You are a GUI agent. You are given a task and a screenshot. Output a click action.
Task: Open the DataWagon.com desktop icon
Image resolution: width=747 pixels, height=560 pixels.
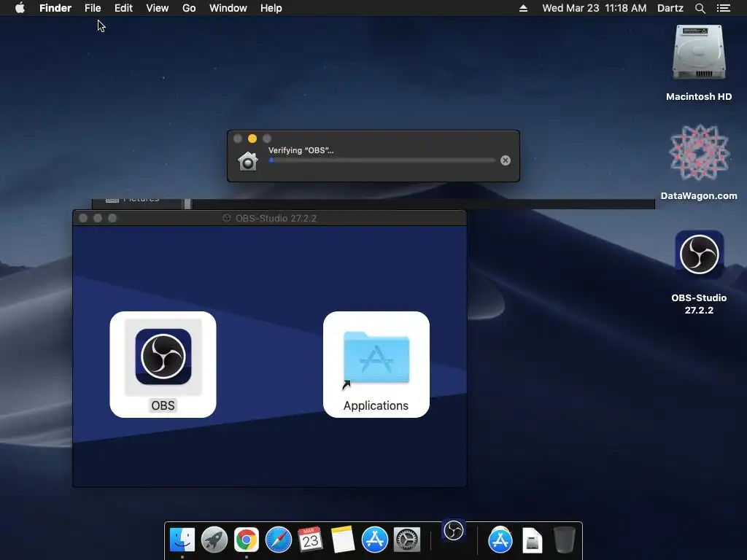tap(699, 153)
